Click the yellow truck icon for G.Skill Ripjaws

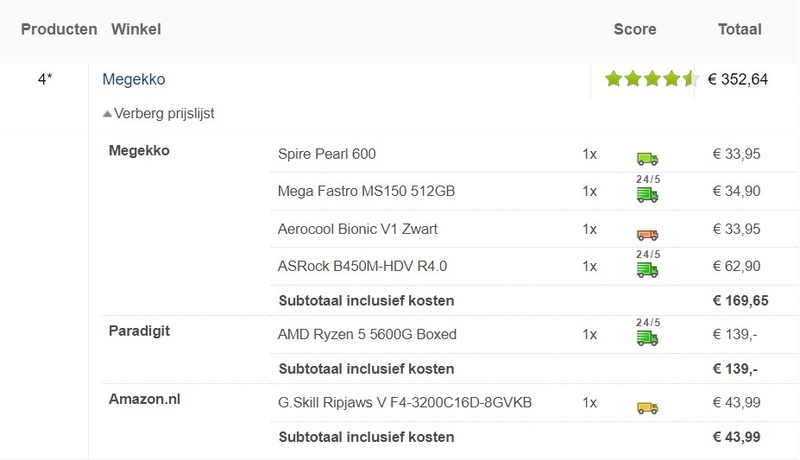click(x=647, y=407)
